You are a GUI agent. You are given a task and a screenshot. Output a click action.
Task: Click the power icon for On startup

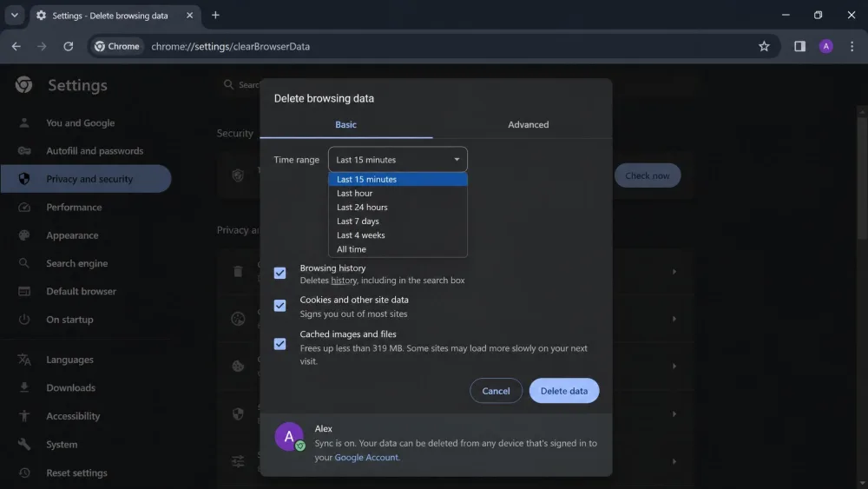point(23,320)
